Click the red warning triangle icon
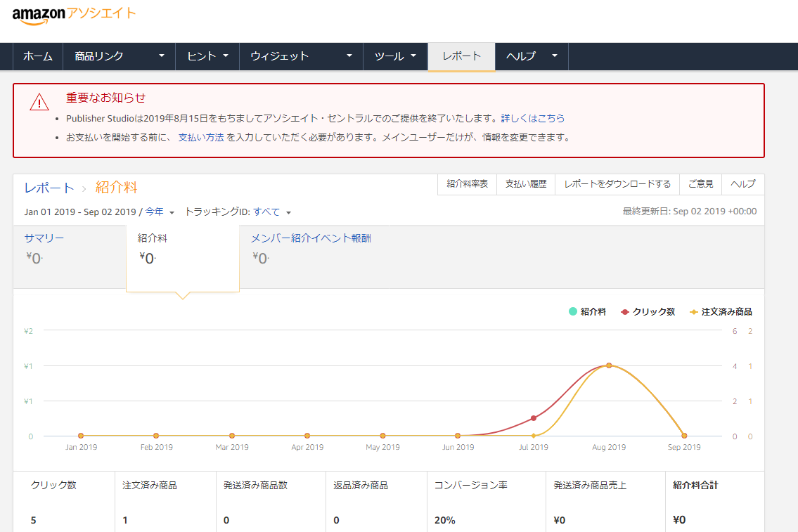798x532 pixels. 39,102
